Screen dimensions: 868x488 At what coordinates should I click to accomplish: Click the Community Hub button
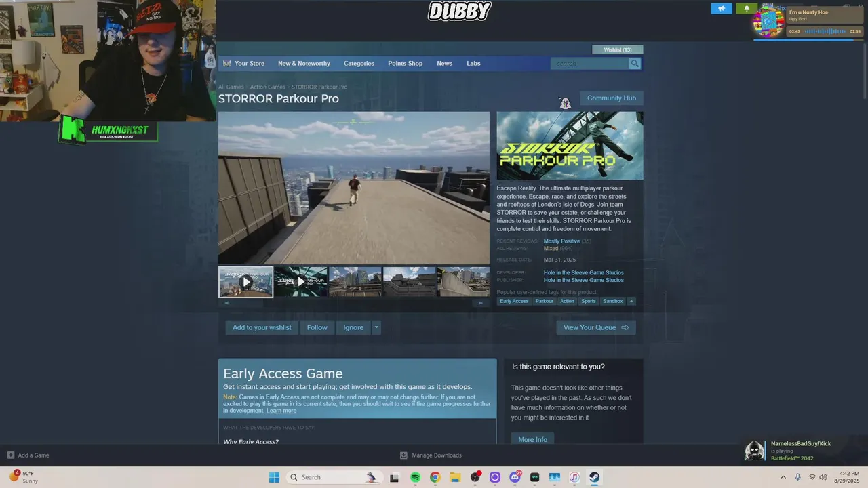coord(612,98)
